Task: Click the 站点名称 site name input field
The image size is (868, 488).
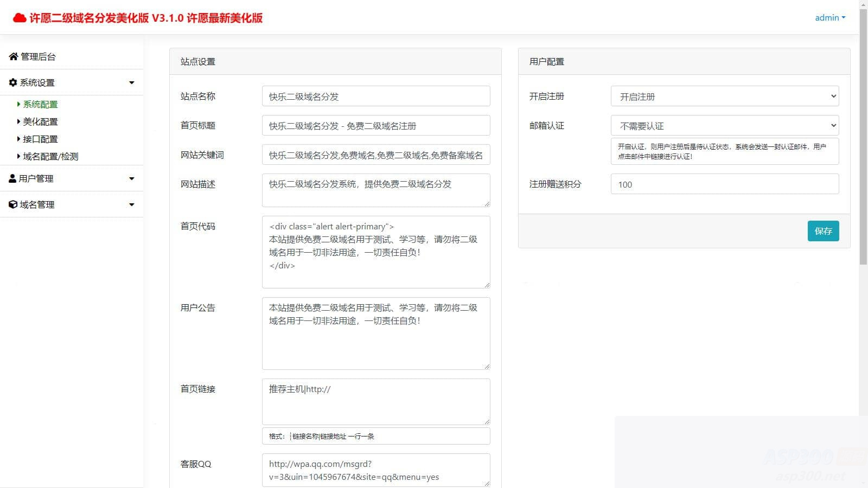Action: coord(375,96)
